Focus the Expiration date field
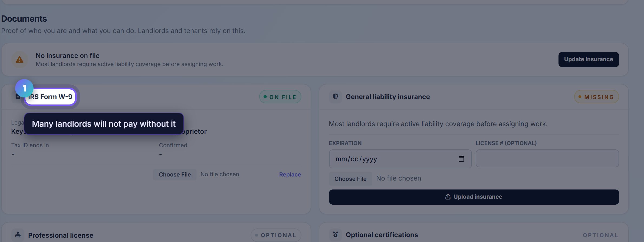644x242 pixels. 400,159
